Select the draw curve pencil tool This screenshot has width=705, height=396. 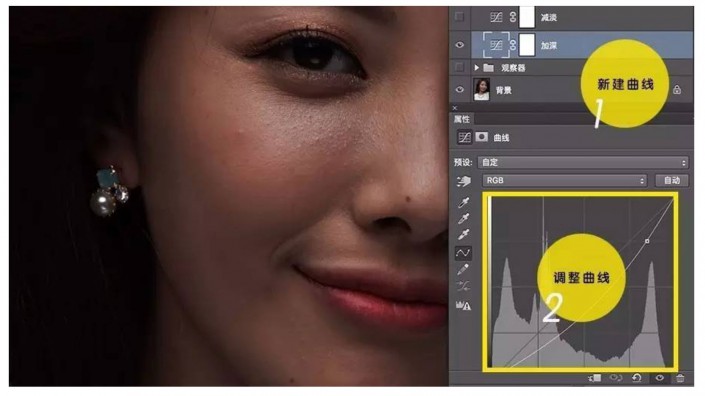pyautogui.click(x=463, y=270)
